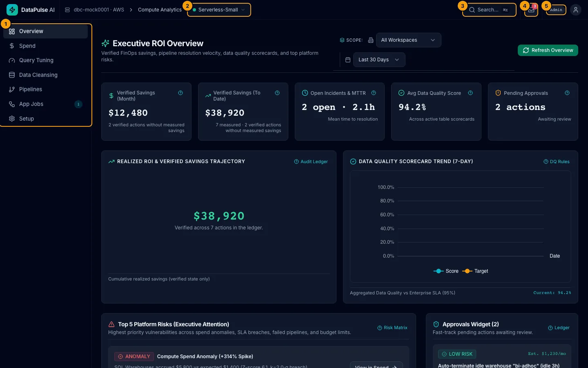Viewport: 588px width, 368px height.
Task: Open the user profile avatar icon
Action: pos(576,10)
